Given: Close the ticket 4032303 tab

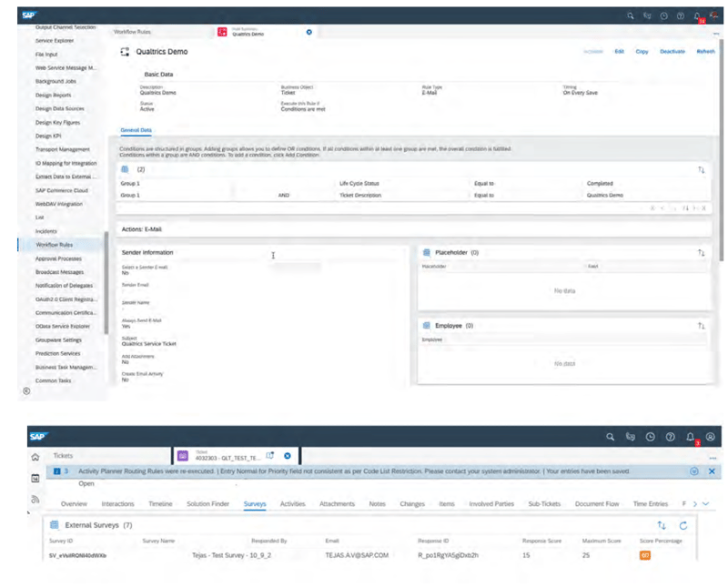Looking at the screenshot, I should click(288, 456).
